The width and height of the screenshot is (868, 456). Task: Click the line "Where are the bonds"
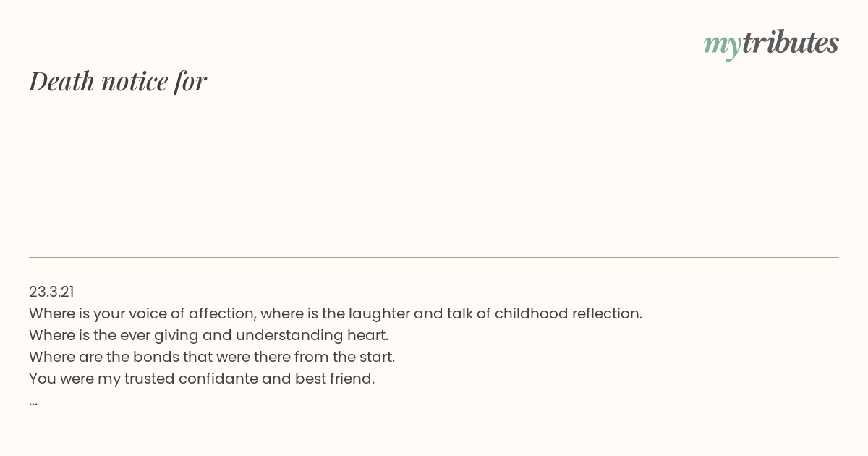pos(212,357)
